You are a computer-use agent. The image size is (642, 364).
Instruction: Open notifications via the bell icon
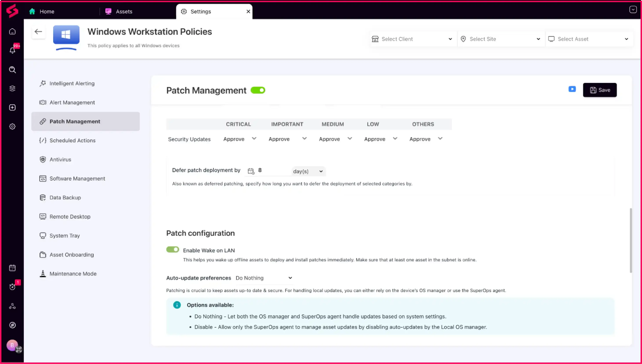coord(12,50)
